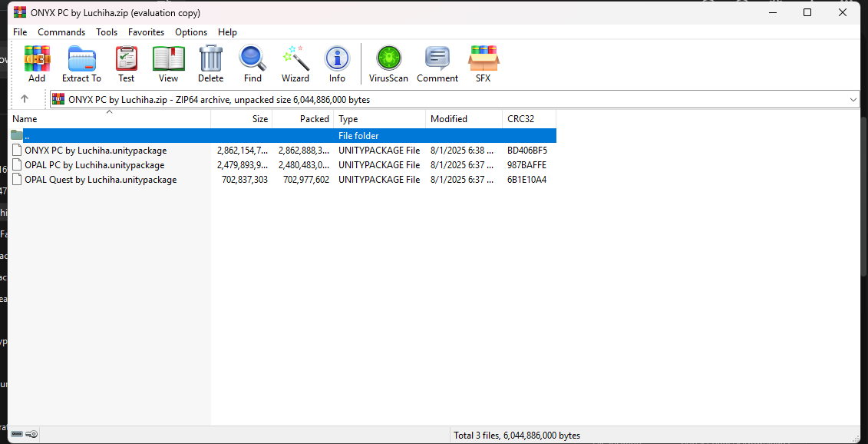Launch the Wizard wand tool
868x444 pixels.
tap(295, 58)
